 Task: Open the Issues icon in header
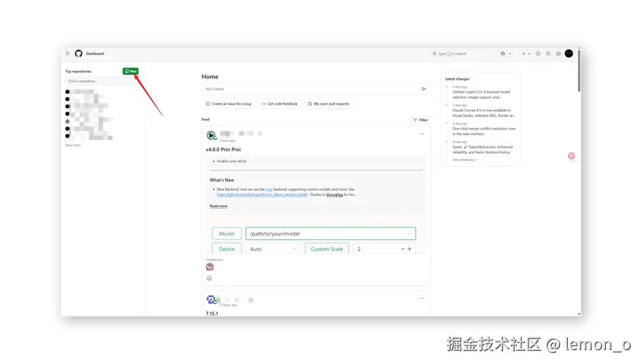click(x=538, y=54)
